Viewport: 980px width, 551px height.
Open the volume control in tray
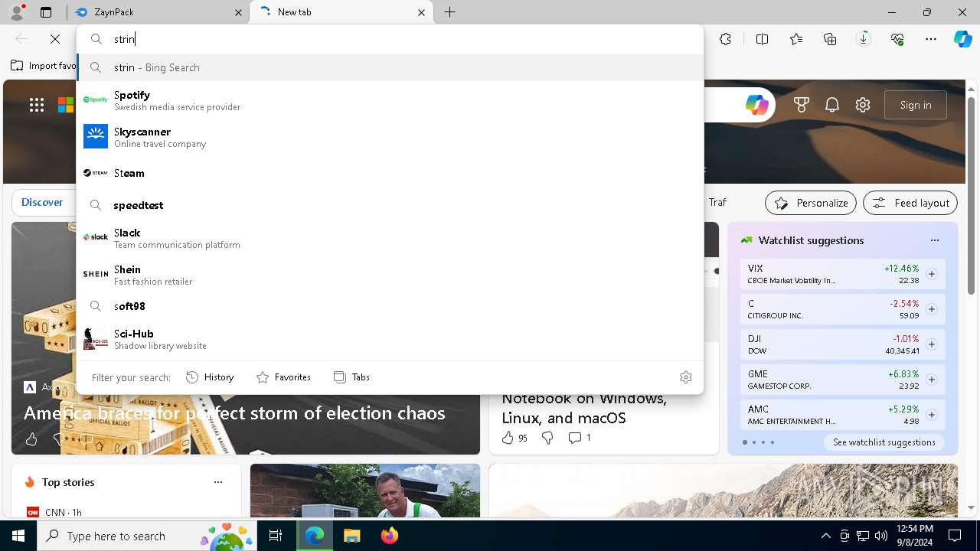pos(881,536)
